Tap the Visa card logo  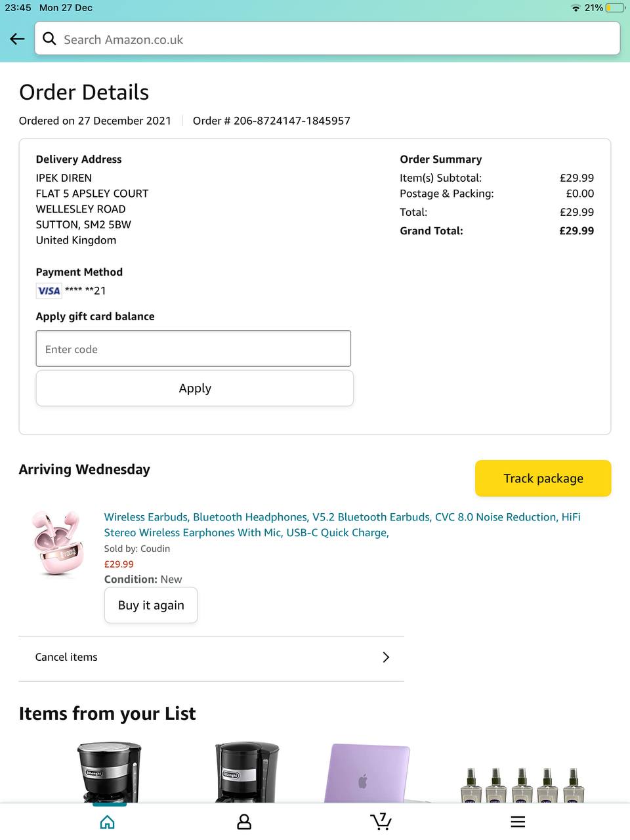pyautogui.click(x=49, y=291)
